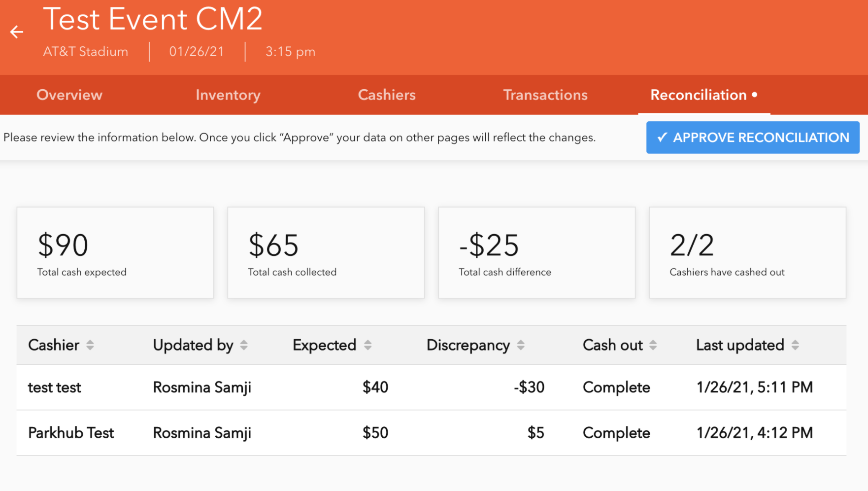Open the Overview tab
Viewport: 868px width, 491px height.
pyautogui.click(x=69, y=95)
